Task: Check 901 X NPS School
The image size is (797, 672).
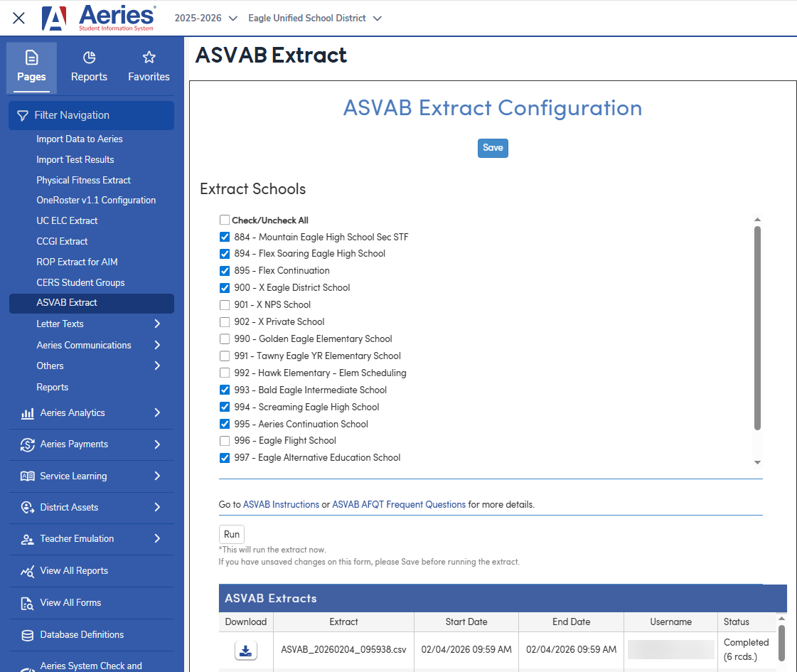Action: point(224,305)
